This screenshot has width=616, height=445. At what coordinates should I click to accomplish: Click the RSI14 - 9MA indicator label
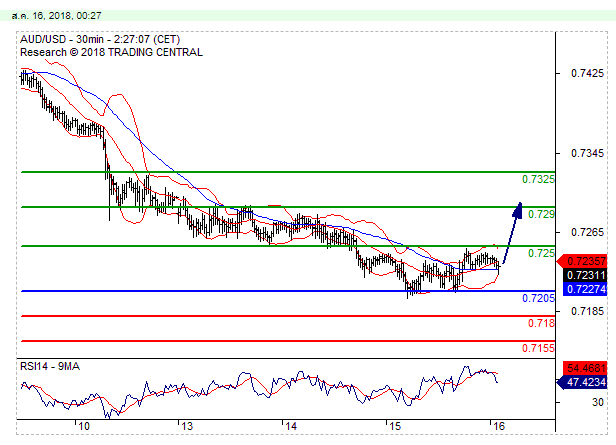(x=50, y=366)
